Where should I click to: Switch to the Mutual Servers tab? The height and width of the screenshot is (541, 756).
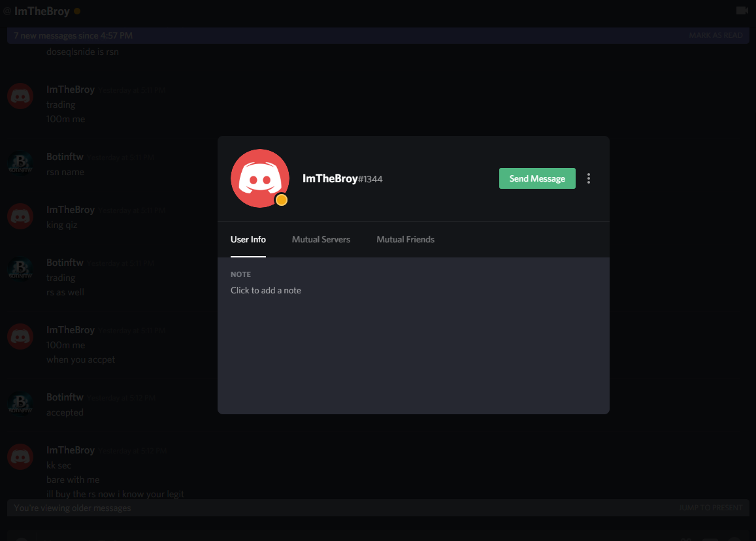pyautogui.click(x=321, y=240)
